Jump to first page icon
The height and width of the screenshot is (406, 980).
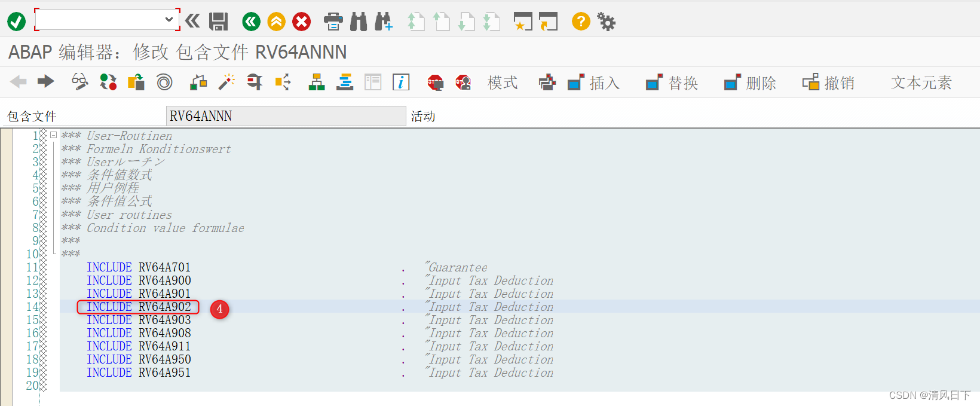point(416,22)
